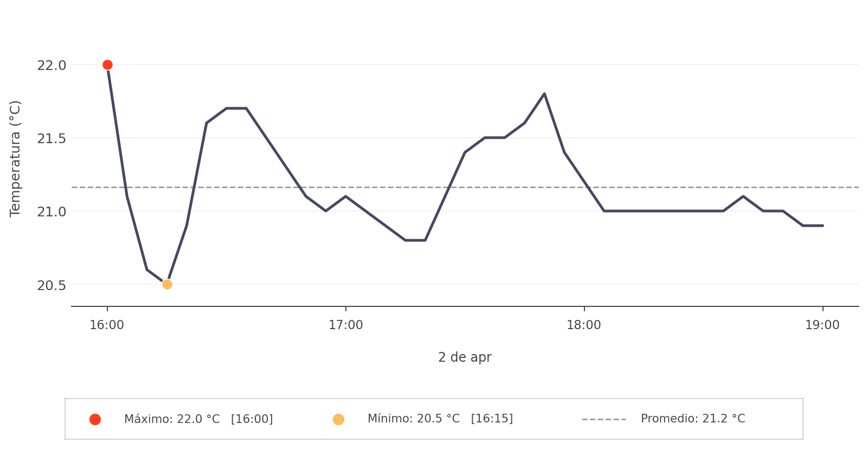Screen dimensions: 868x449
Task: Click the 17:00 x-axis tick label
Action: tap(345, 325)
